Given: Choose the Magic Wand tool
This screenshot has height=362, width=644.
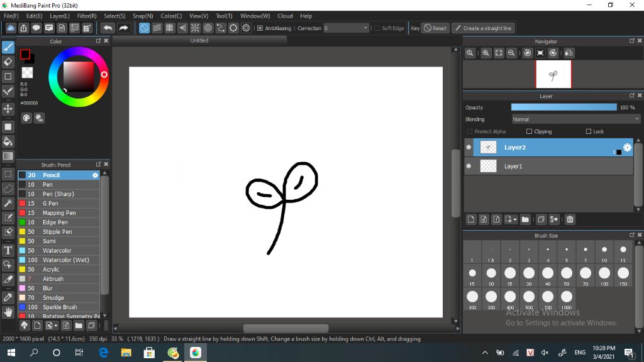Looking at the screenshot, I should 8,203.
